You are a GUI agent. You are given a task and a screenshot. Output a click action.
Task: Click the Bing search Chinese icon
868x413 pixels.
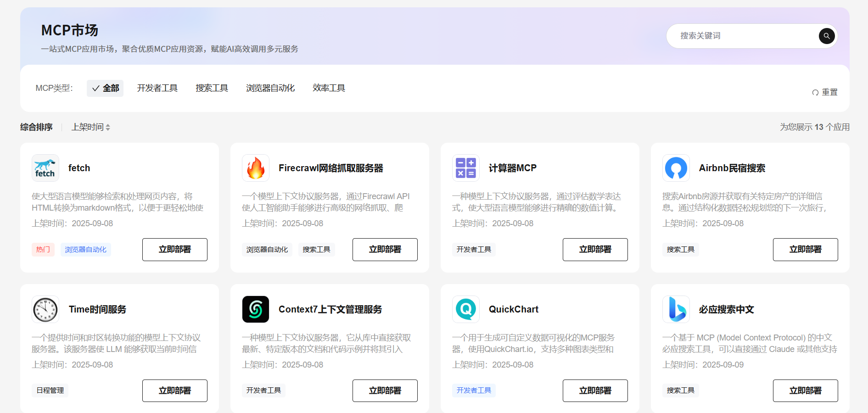676,309
